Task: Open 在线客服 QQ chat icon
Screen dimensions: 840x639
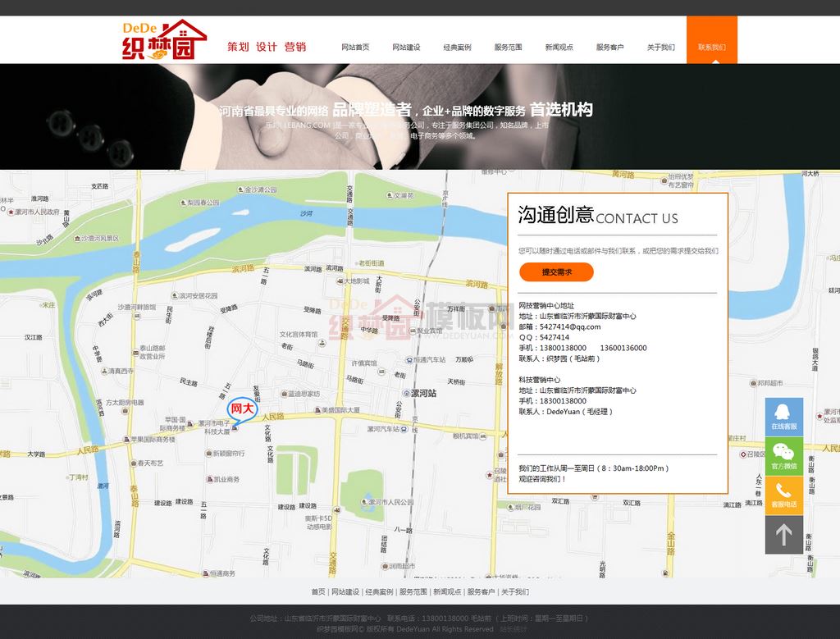Action: pyautogui.click(x=783, y=416)
